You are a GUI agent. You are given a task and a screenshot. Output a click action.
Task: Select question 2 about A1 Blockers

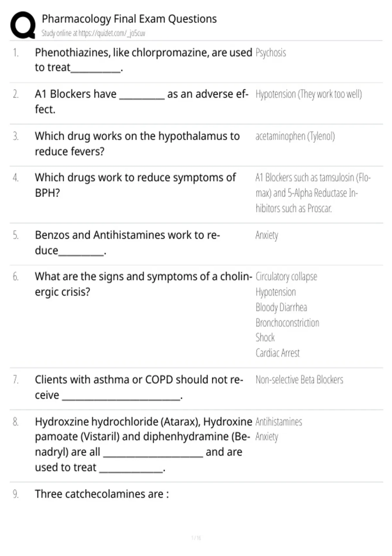coord(141,101)
